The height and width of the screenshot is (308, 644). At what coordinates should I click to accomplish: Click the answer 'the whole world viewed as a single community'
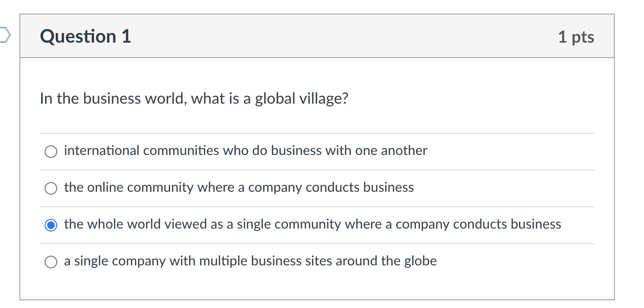pos(312,224)
